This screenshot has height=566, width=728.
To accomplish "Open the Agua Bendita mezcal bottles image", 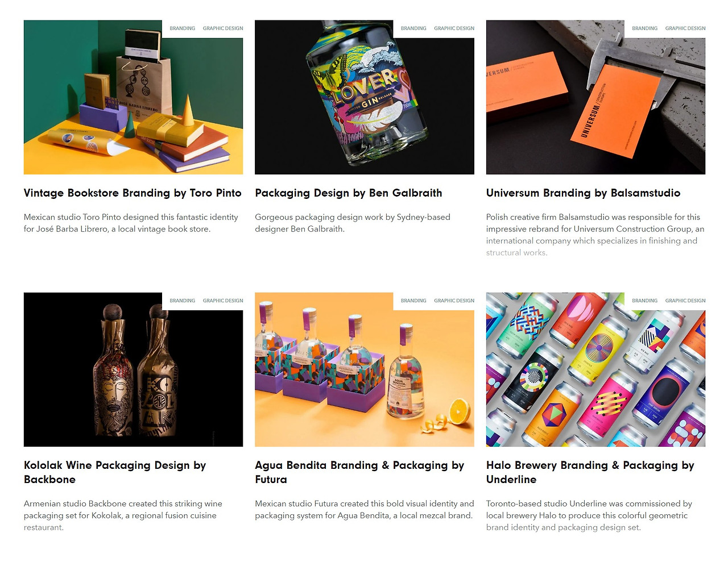I will 364,369.
